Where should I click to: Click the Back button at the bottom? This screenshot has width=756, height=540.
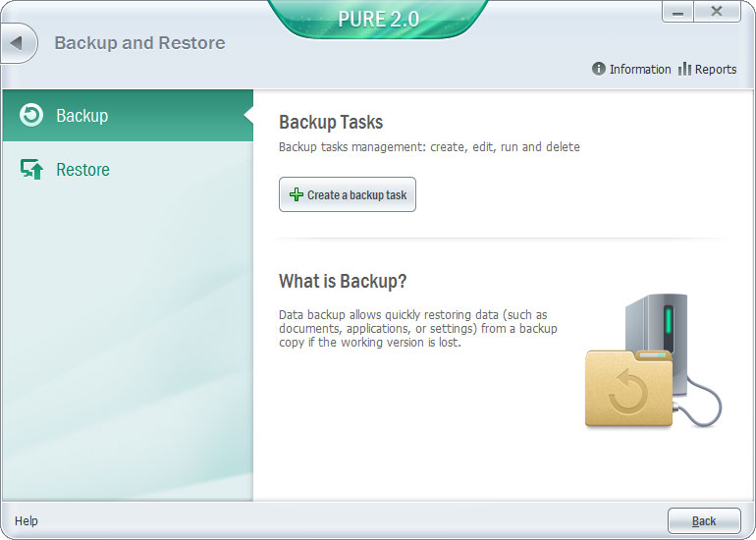pyautogui.click(x=704, y=520)
